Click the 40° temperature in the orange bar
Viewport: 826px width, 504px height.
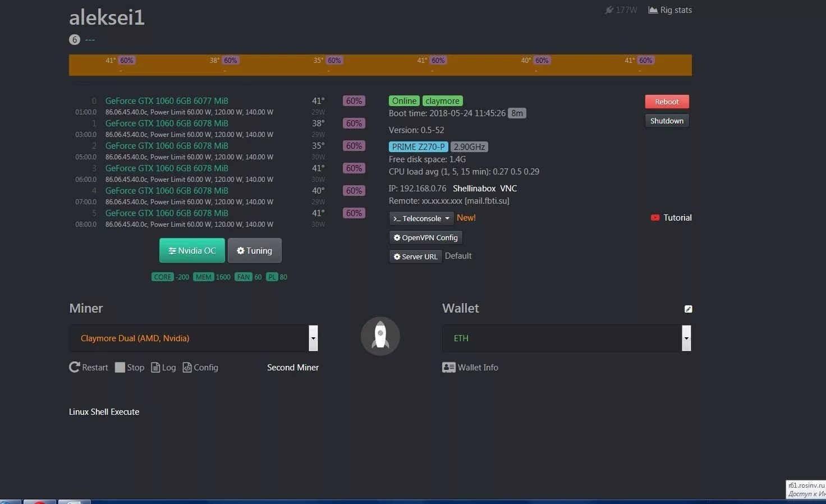click(526, 60)
